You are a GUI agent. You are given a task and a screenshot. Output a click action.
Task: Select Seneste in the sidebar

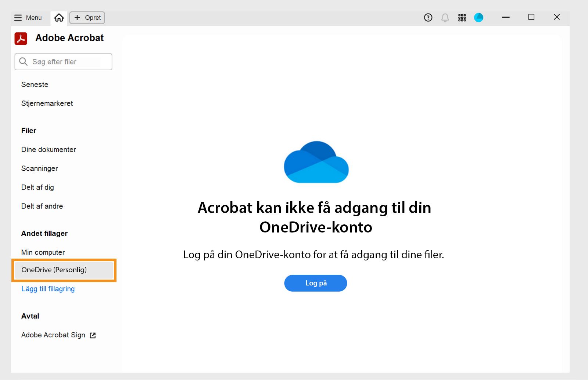click(35, 84)
